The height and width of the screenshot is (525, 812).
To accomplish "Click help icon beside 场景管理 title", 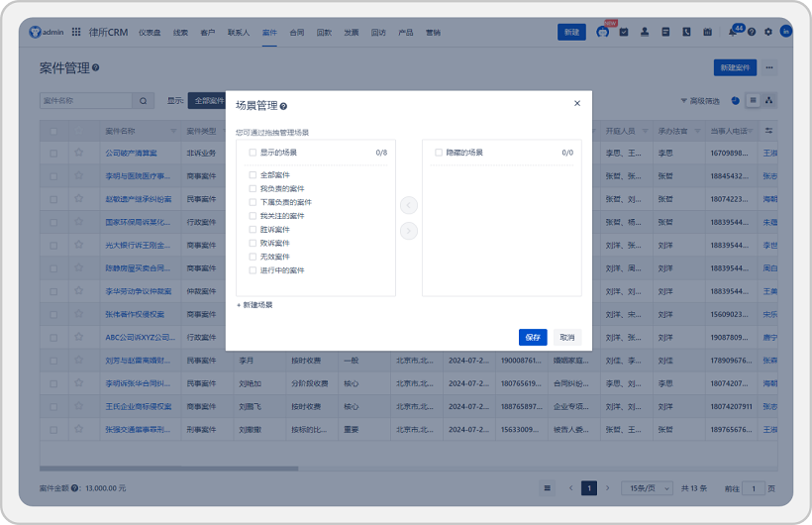I will point(283,106).
